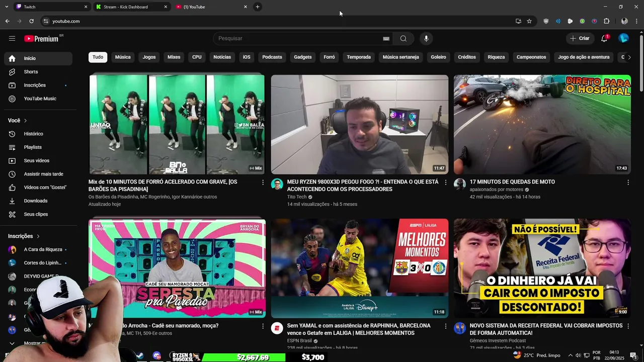Screen dimensions: 644x362
Task: Show more filter chips with right arrow
Action: [629, 57]
